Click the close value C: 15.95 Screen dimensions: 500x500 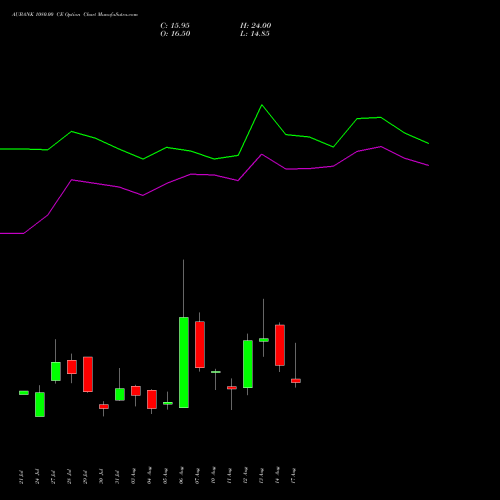point(175,26)
